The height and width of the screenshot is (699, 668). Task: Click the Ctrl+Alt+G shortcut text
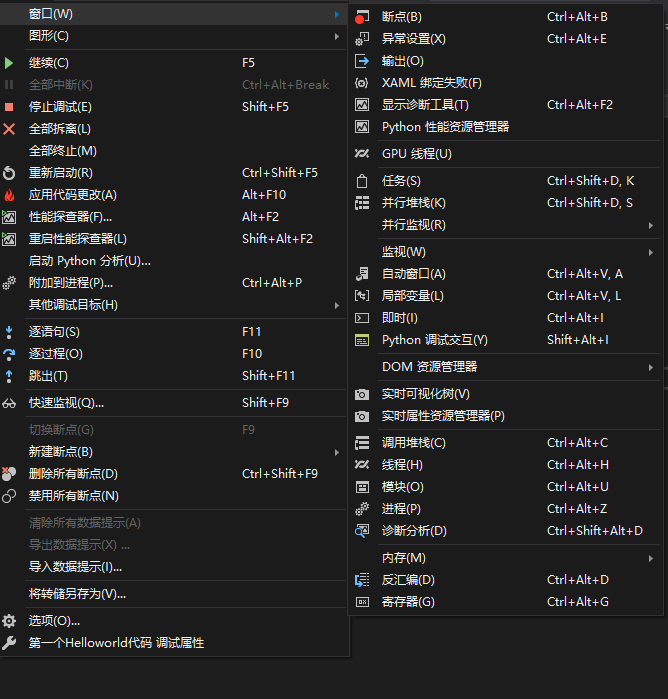pyautogui.click(x=577, y=602)
